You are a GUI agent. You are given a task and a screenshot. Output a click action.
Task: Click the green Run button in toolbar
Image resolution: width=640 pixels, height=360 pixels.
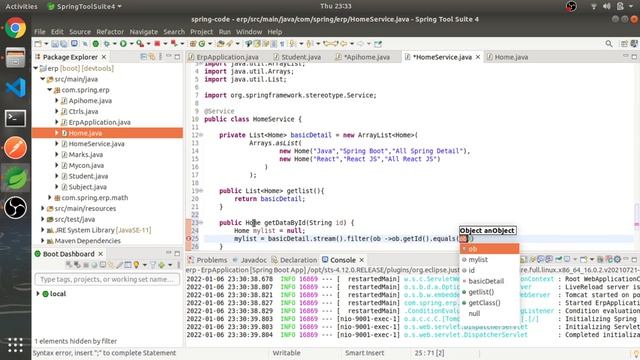(x=123, y=44)
